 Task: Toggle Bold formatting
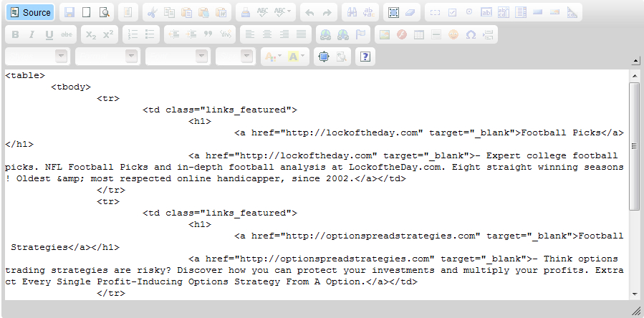tap(15, 35)
